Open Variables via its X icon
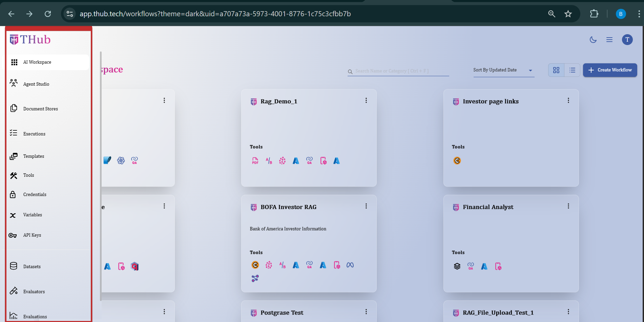The image size is (644, 322). click(13, 215)
